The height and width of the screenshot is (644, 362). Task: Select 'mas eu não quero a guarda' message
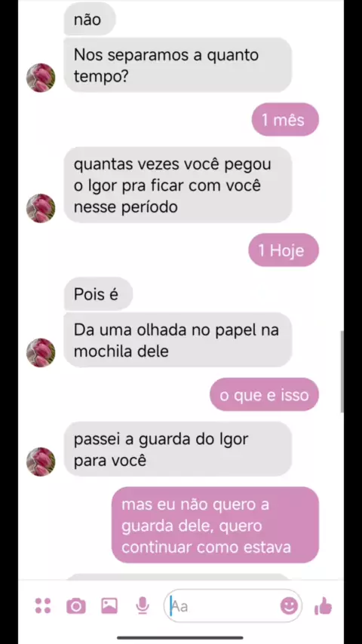(215, 525)
